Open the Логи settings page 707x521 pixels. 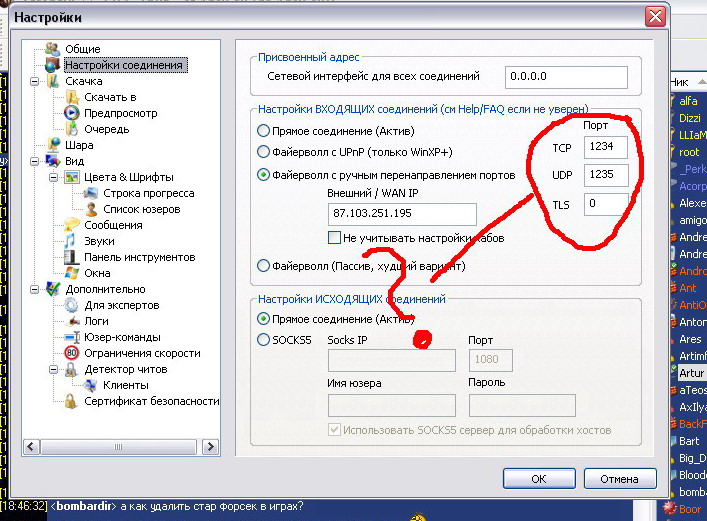pos(96,321)
